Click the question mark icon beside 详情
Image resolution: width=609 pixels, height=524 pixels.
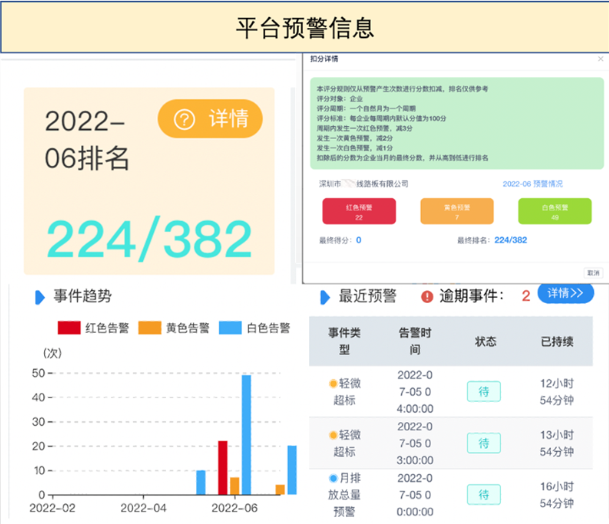tap(184, 119)
